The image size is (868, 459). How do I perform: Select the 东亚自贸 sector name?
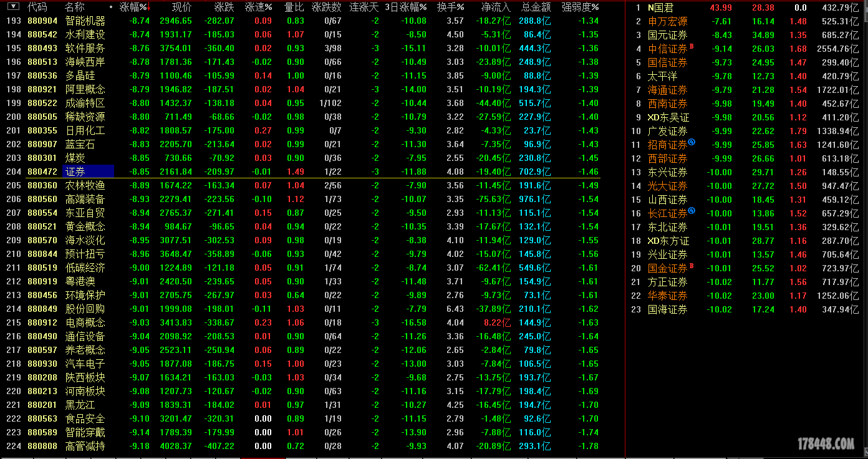click(85, 213)
